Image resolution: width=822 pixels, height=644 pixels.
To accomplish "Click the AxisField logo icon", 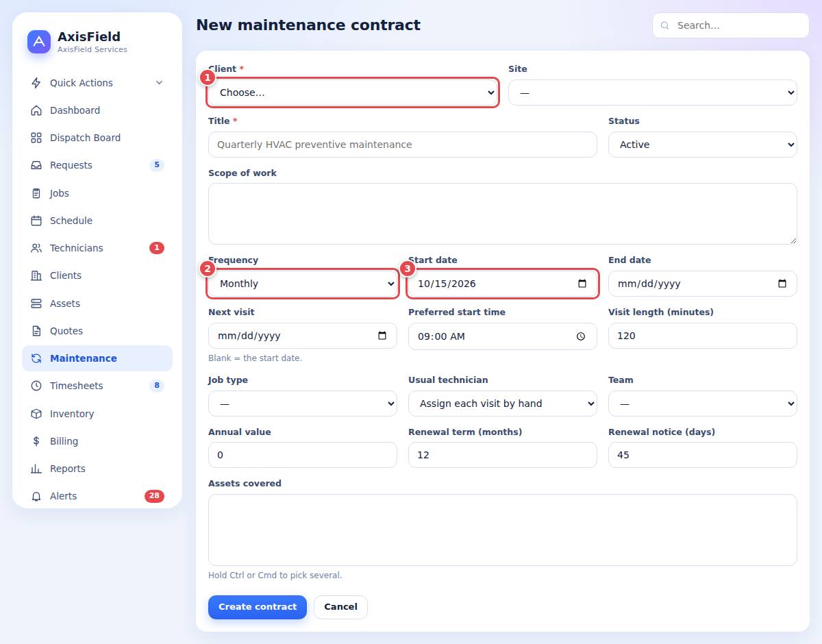I will pos(39,42).
